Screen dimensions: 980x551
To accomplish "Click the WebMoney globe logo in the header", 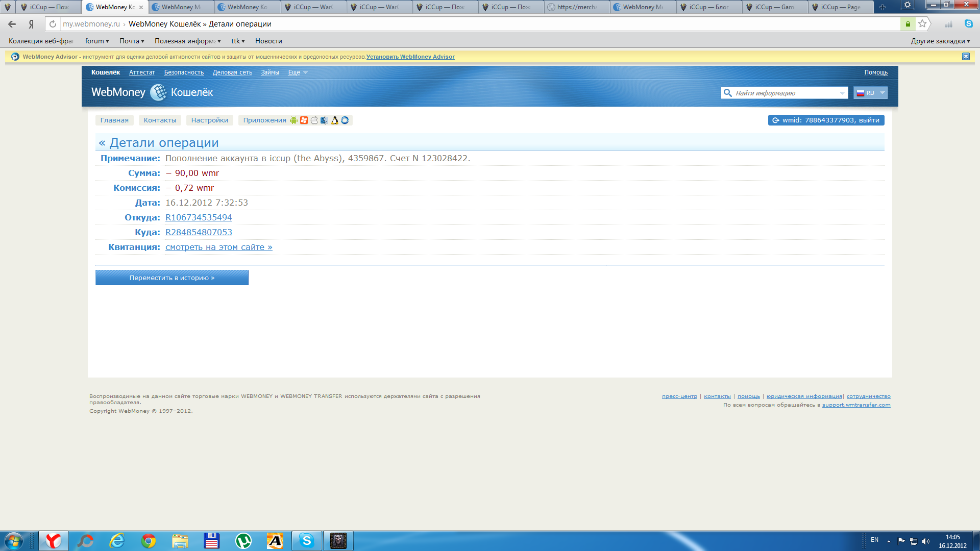I will 158,92.
